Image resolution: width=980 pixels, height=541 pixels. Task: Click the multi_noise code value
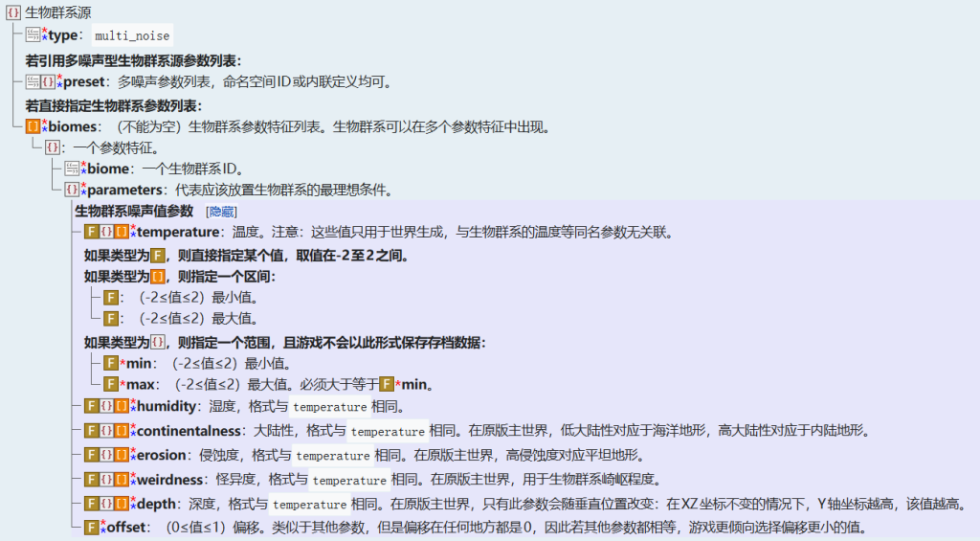click(x=132, y=36)
